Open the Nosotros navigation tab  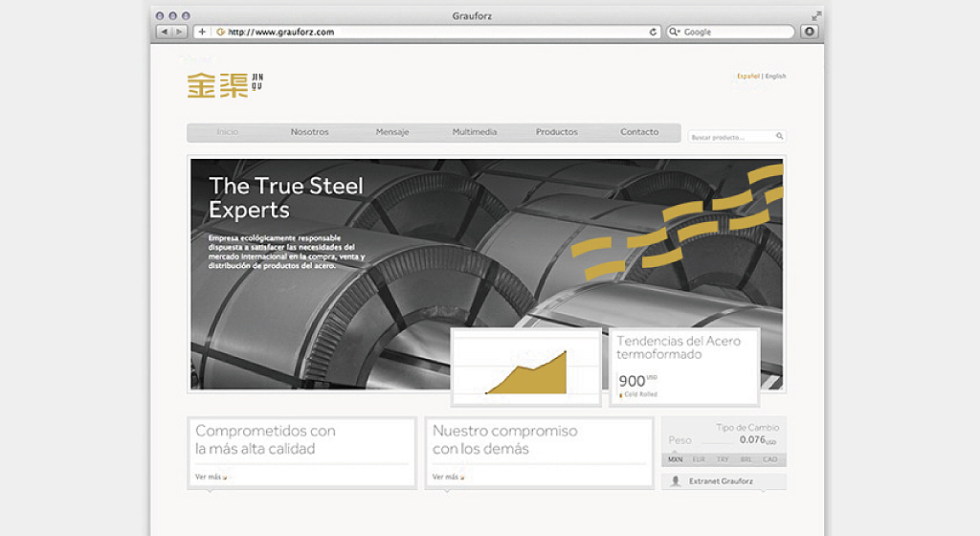[x=309, y=132]
